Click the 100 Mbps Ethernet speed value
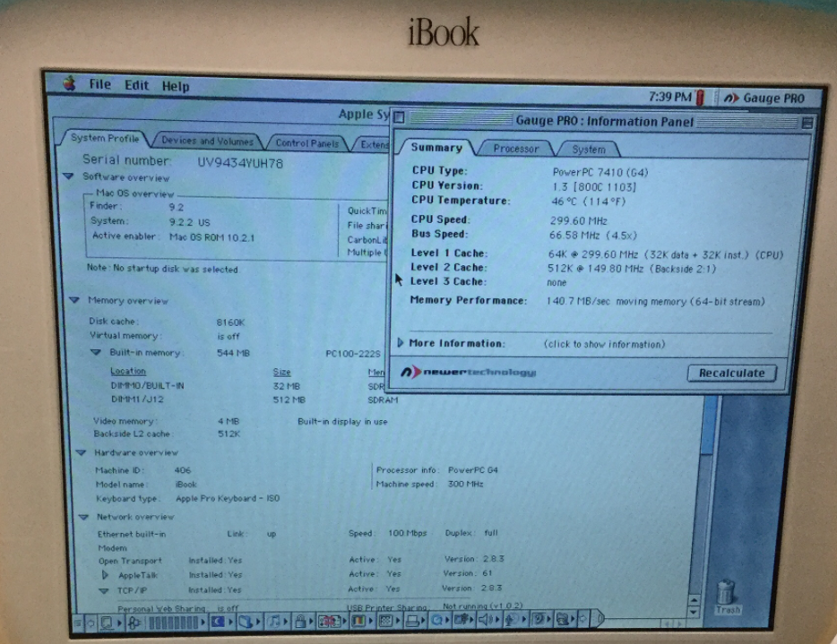 [x=408, y=533]
